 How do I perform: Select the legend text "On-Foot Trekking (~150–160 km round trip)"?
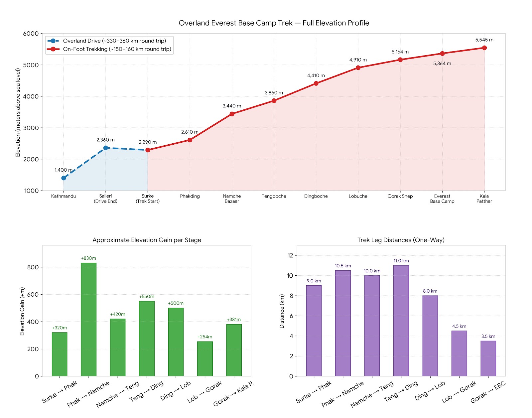click(117, 49)
